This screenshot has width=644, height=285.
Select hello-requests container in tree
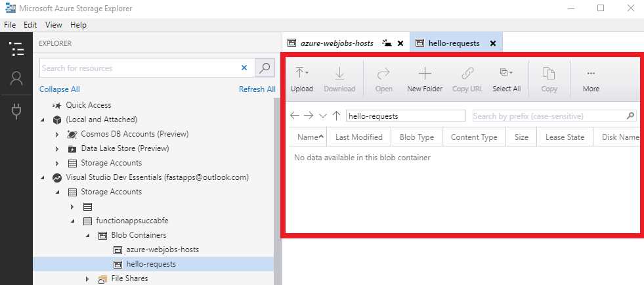click(151, 264)
